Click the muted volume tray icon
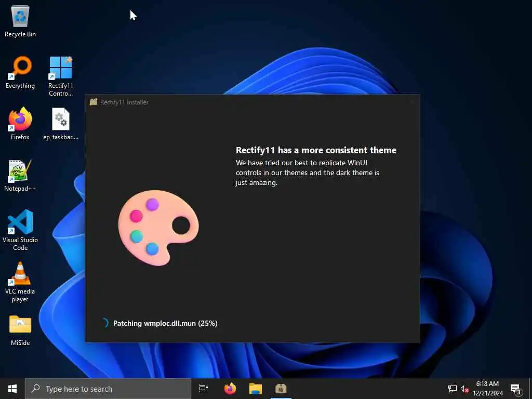 coord(464,389)
